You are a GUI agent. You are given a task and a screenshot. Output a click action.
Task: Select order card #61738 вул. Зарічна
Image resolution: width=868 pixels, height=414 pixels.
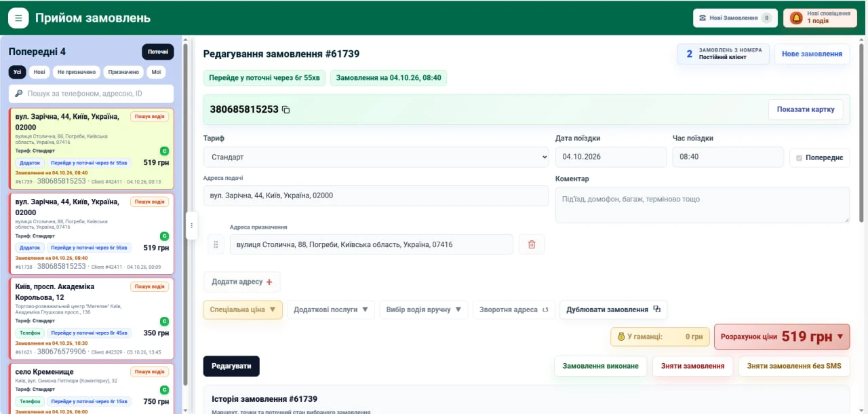(x=91, y=234)
